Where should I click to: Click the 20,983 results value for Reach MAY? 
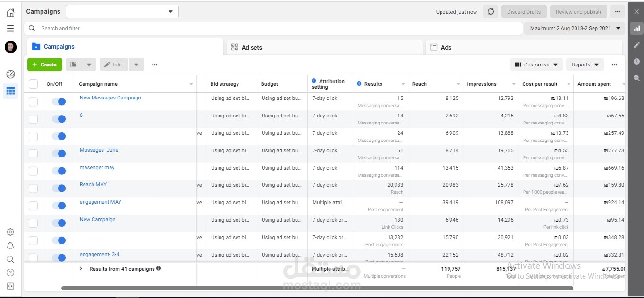pyautogui.click(x=395, y=185)
